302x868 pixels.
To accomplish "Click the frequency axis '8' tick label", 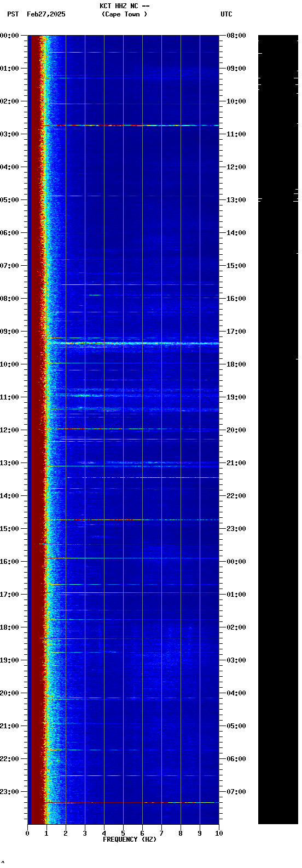I will tap(181, 833).
